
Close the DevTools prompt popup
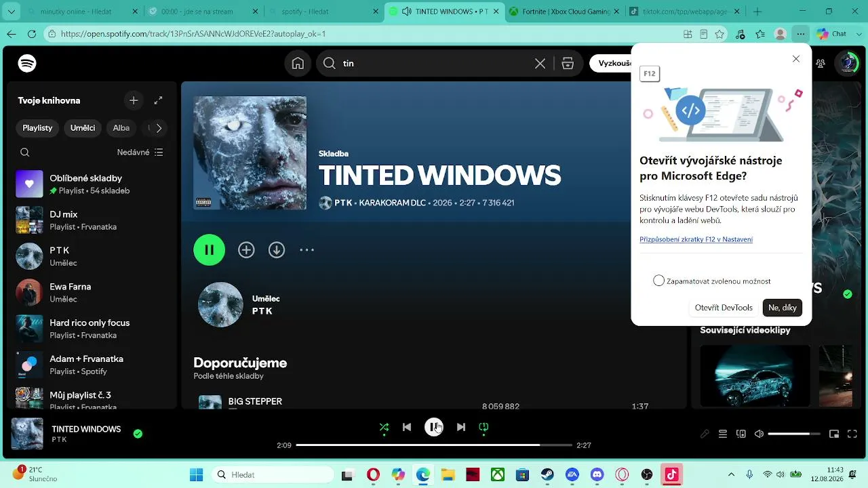tap(796, 59)
